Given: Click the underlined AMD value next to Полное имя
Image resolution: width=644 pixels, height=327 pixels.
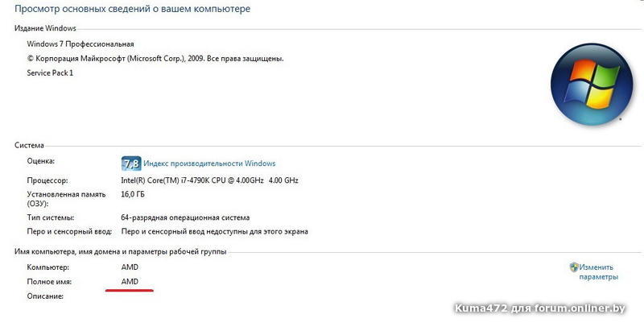Looking at the screenshot, I should [x=130, y=281].
